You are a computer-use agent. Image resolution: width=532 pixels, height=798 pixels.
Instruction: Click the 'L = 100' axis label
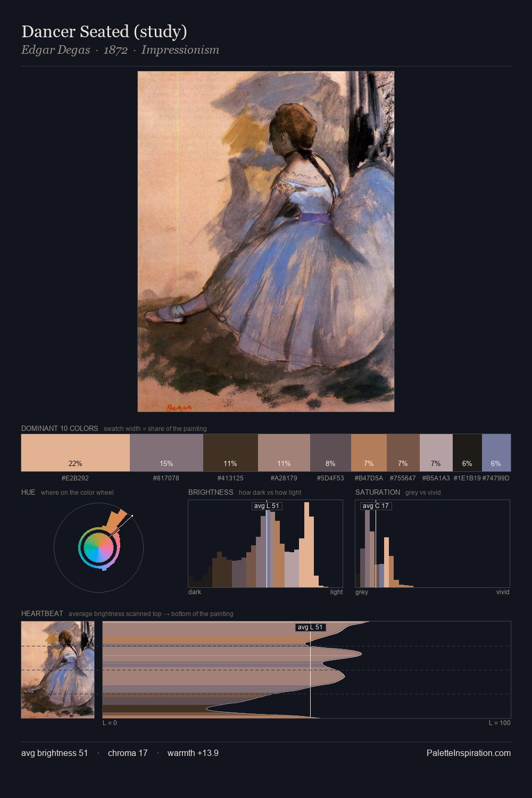click(x=500, y=723)
